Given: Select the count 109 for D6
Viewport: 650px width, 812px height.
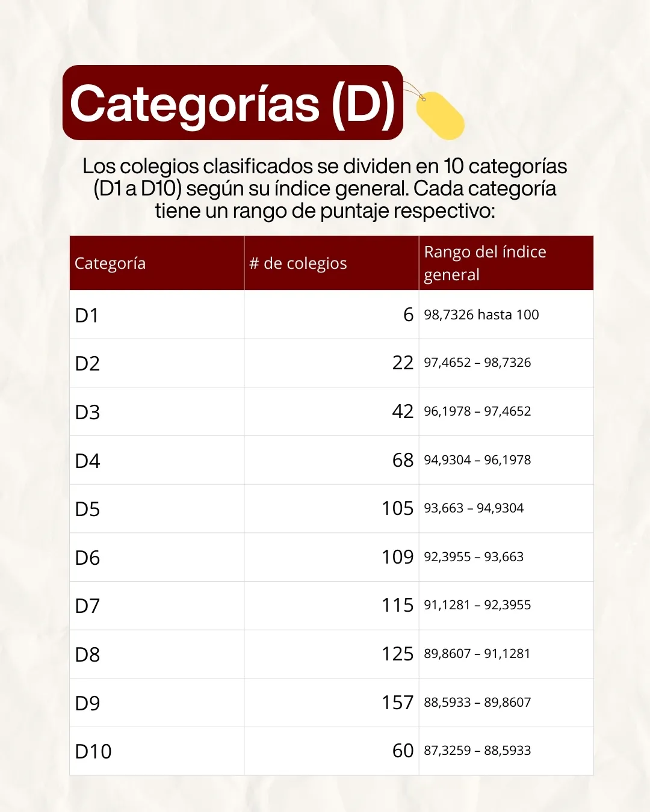Looking at the screenshot, I should pos(397,557).
